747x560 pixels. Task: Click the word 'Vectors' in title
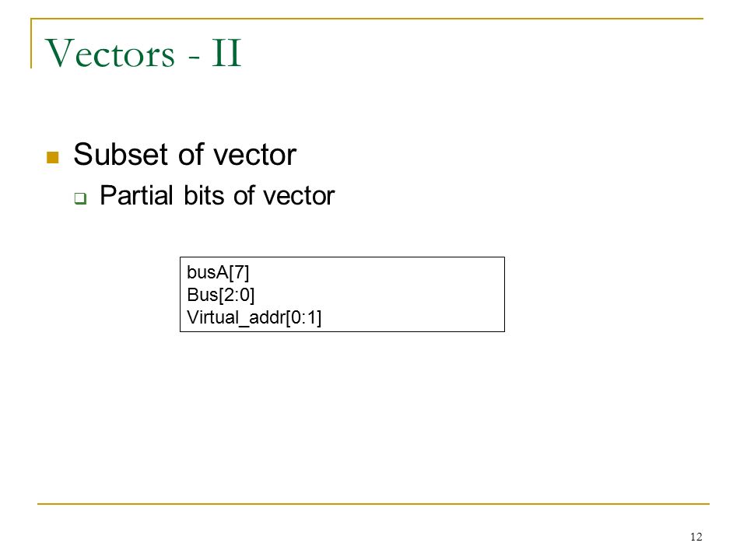tap(110, 54)
